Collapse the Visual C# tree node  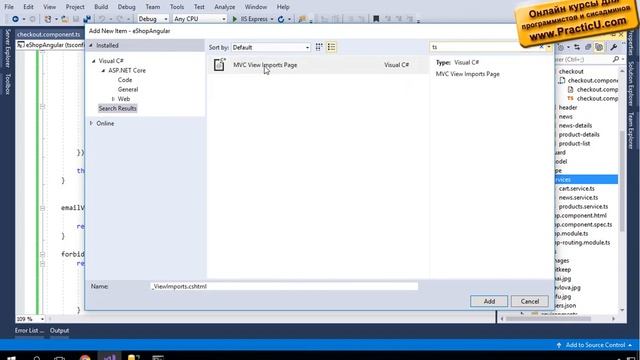94,61
